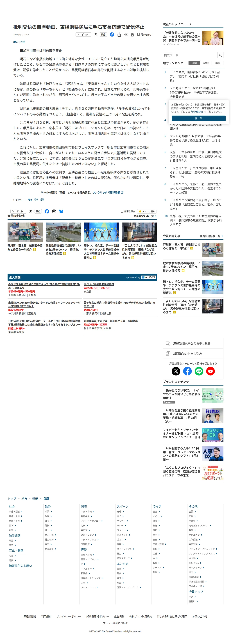
Task: Open 情報提供のお願い footer heading
Action: [x=21, y=566]
